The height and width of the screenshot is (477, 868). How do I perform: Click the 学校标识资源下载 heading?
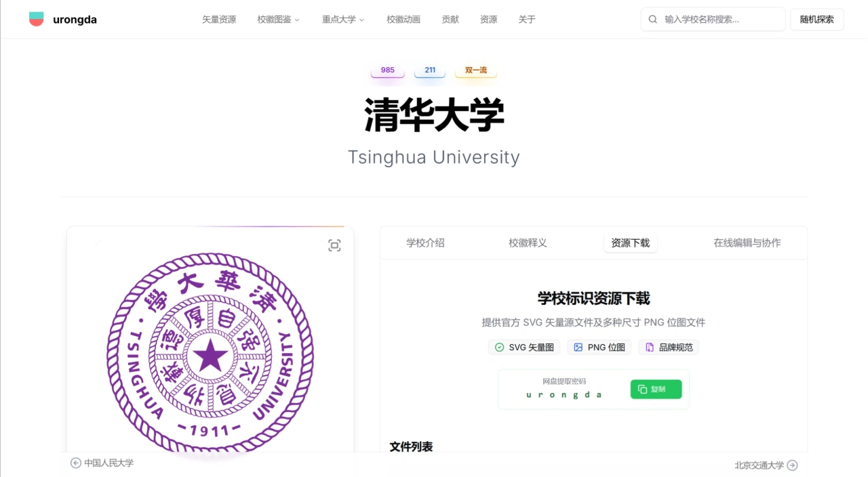pos(593,298)
